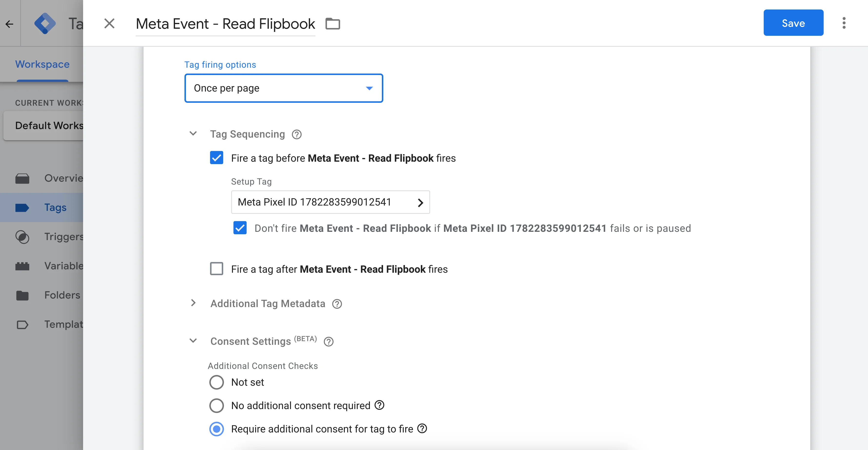Open the Default Workspace selector
868x450 pixels.
click(43, 125)
